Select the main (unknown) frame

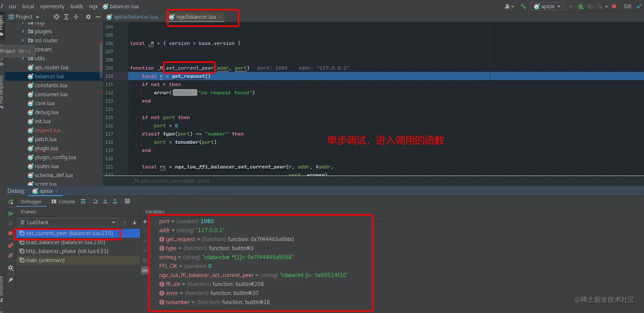(45, 260)
